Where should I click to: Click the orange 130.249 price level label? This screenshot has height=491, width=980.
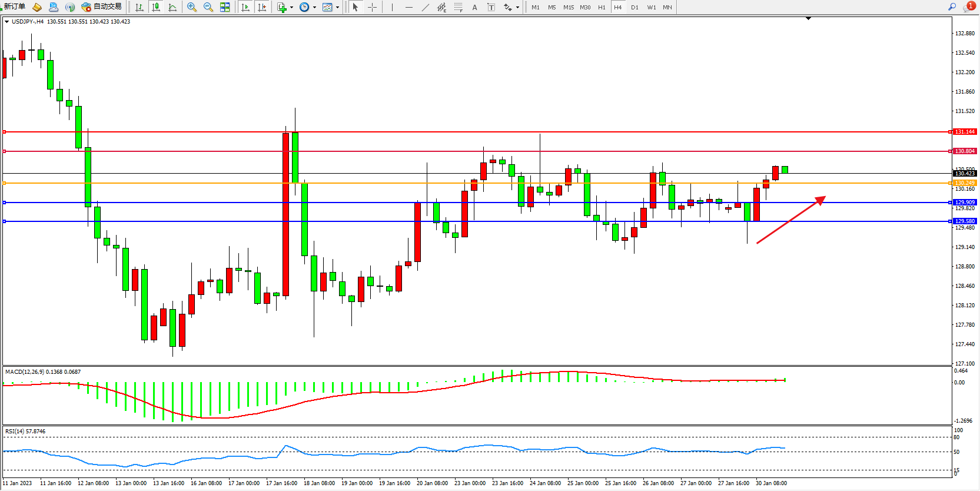(x=964, y=183)
